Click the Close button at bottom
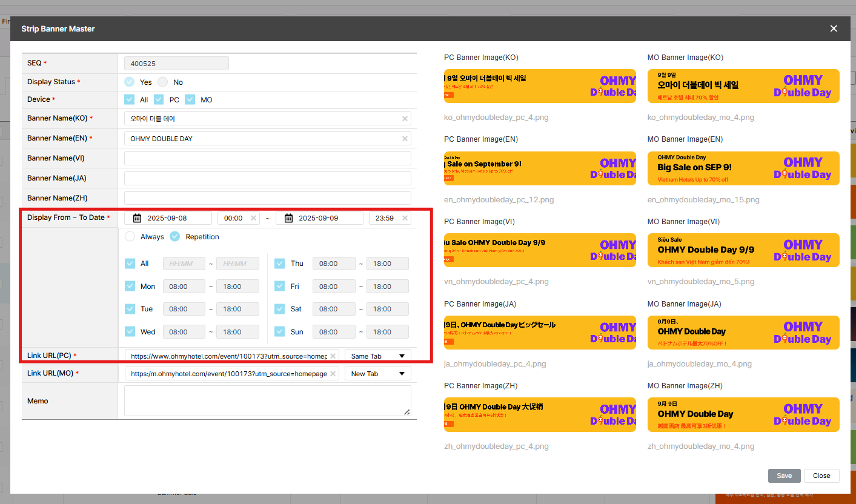Viewport: 856px width, 504px height. pyautogui.click(x=821, y=476)
